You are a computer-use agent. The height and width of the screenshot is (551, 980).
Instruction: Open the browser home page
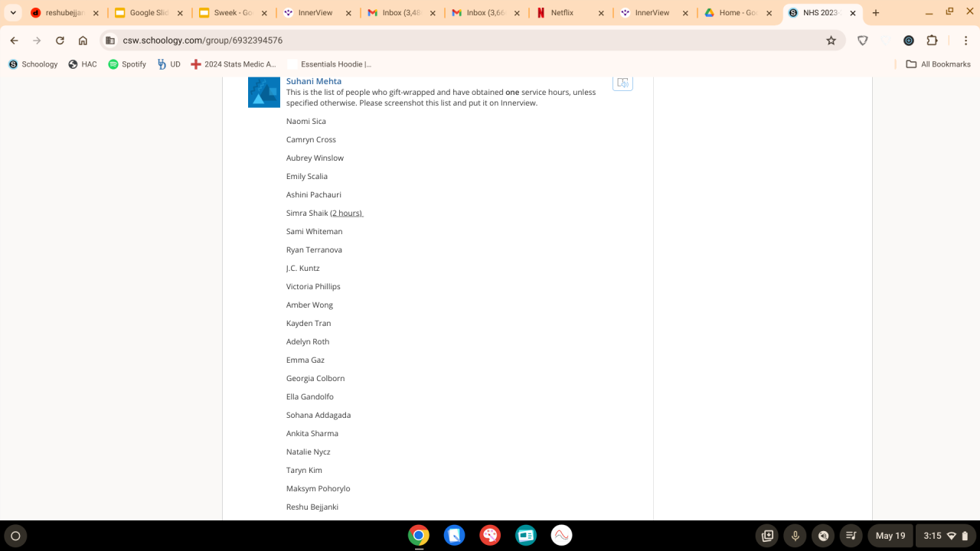point(83,41)
